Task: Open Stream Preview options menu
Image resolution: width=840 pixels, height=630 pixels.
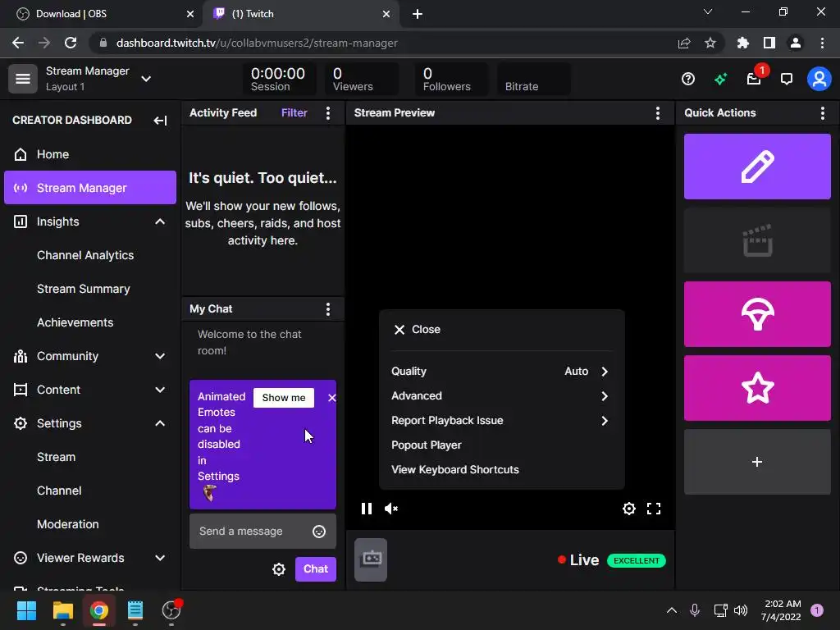Action: [x=657, y=113]
